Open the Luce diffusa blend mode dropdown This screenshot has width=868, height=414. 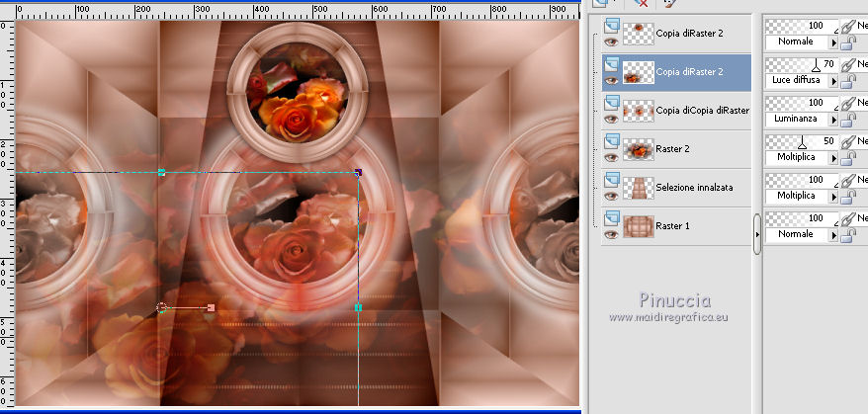[x=833, y=81]
